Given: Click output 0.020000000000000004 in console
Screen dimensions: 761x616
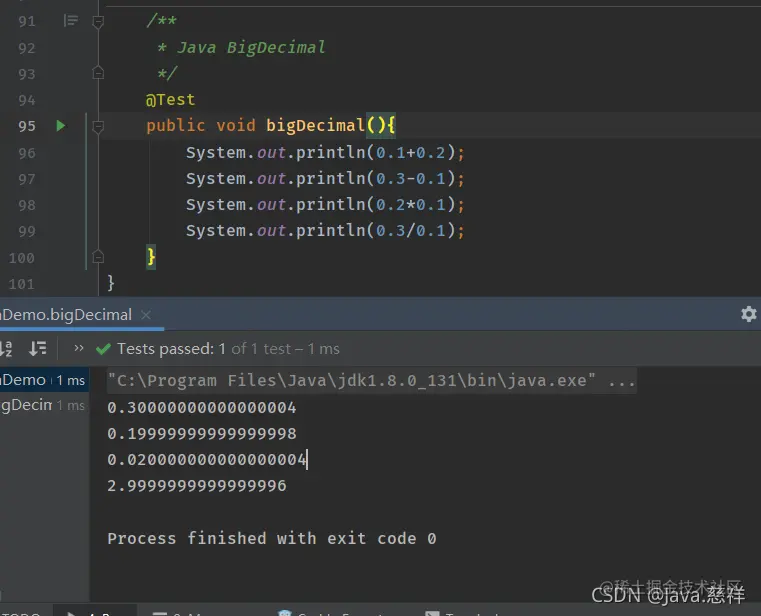Looking at the screenshot, I should 207,459.
